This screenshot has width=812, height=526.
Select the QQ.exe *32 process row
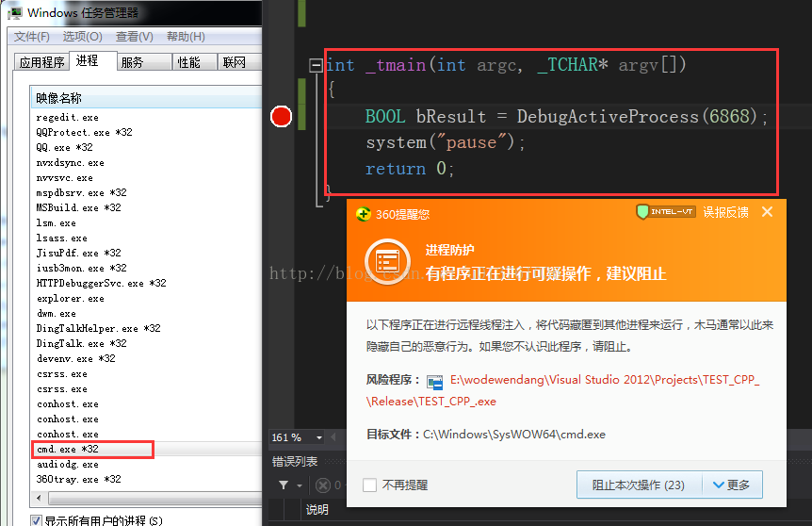[x=146, y=148]
